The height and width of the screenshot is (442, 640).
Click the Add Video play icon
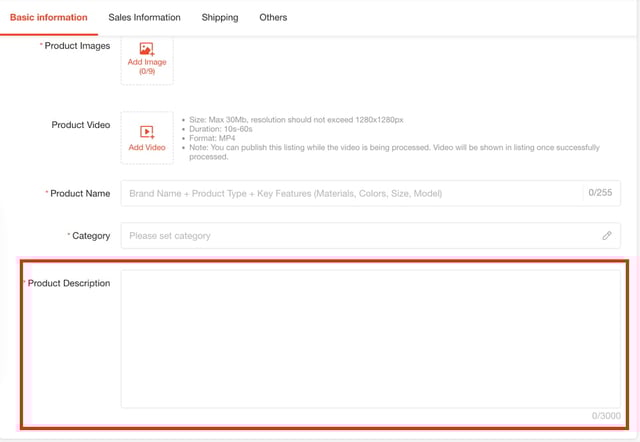pos(147,132)
